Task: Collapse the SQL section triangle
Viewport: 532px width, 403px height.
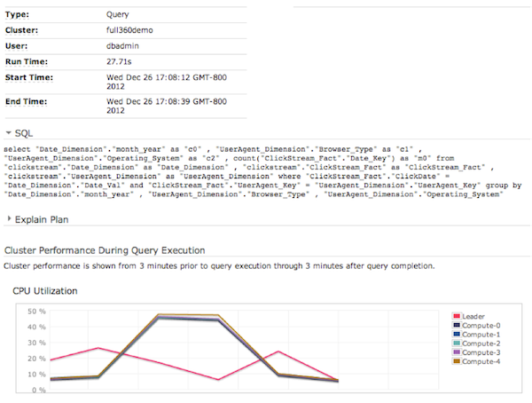Action: [x=9, y=132]
